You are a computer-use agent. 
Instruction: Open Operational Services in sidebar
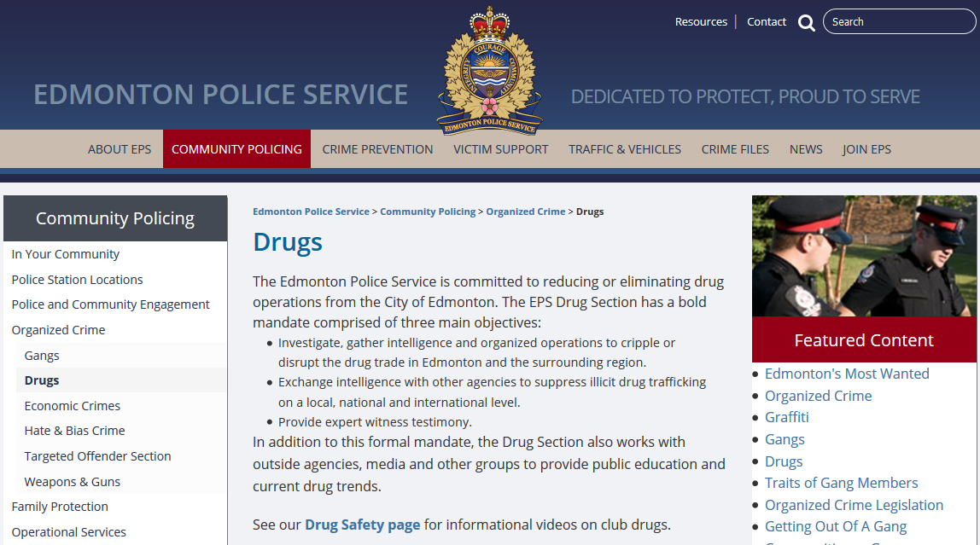click(x=69, y=532)
